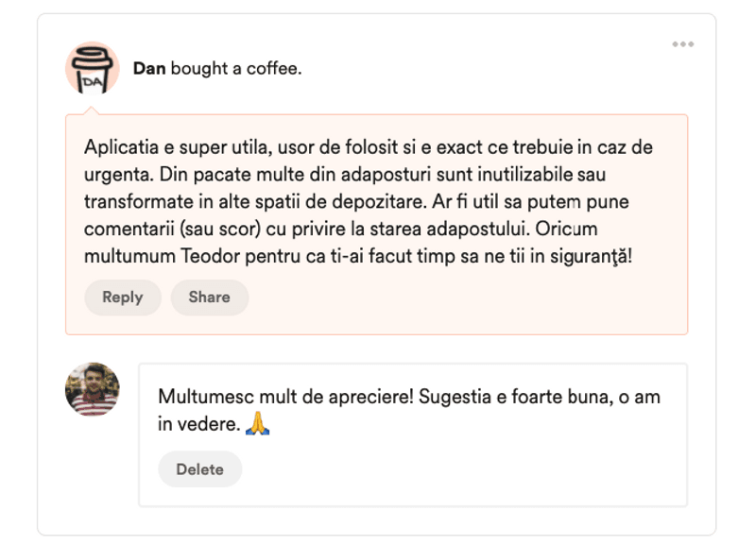
Task: Click the 'bought a coffee' text
Action: (236, 68)
